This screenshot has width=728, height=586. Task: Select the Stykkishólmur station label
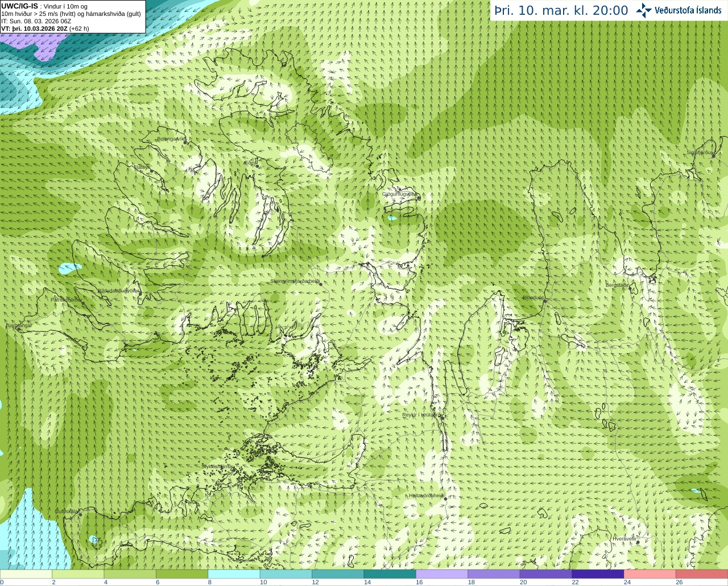[x=217, y=467]
